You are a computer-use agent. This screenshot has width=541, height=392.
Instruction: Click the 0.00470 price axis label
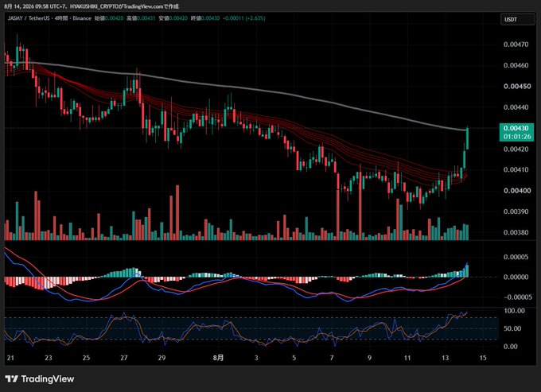coord(516,45)
